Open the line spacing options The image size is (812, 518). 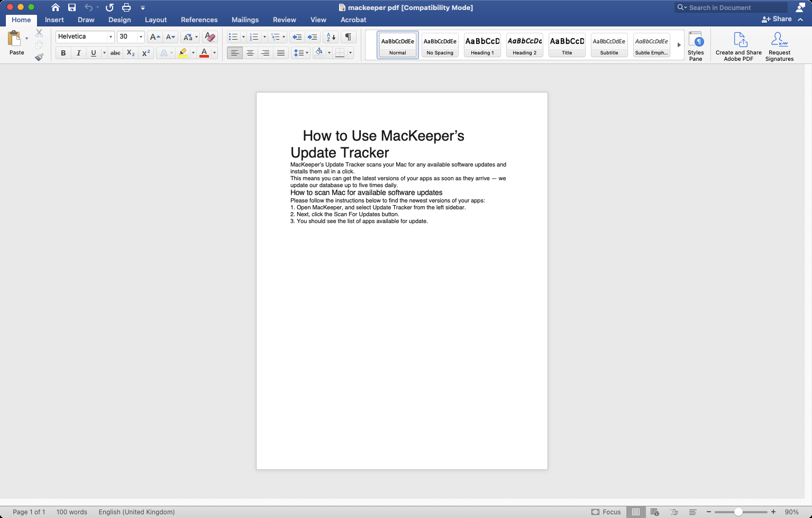click(x=300, y=53)
